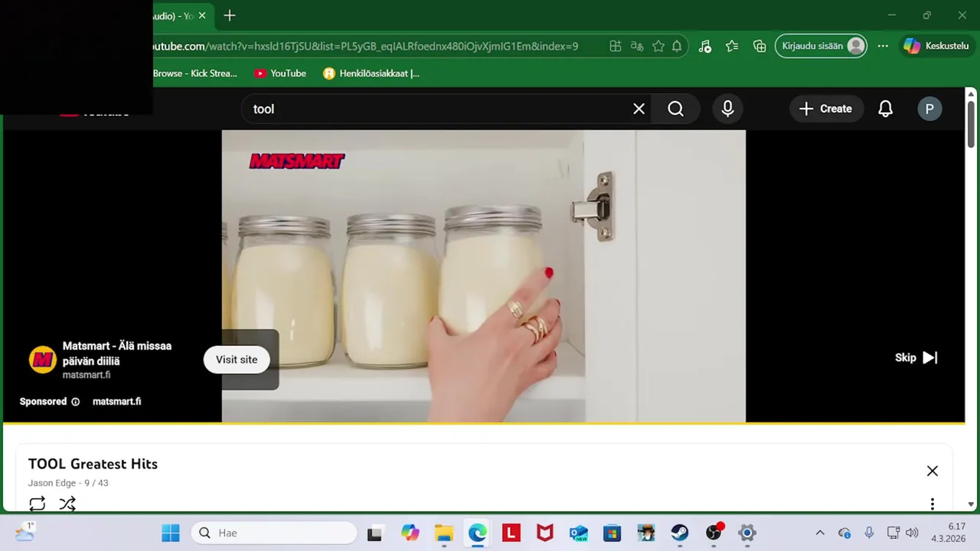Open network and volume quick settings
This screenshot has width=980, height=551.
pyautogui.click(x=903, y=533)
